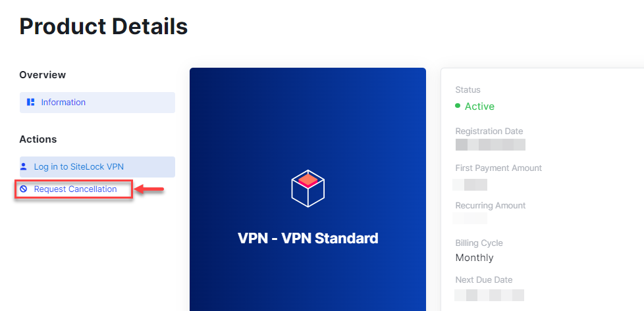Click the Actions section heading
Screen dimensions: 644x311
pyautogui.click(x=38, y=139)
